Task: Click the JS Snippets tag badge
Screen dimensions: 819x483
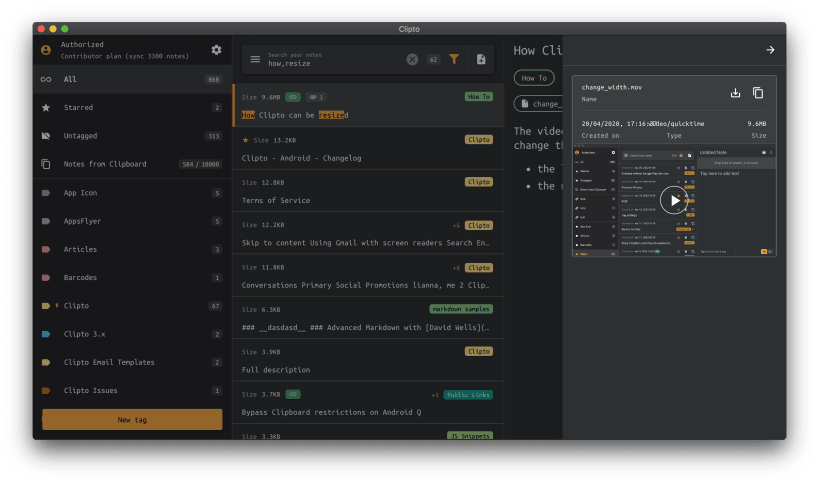Action: pyautogui.click(x=470, y=435)
